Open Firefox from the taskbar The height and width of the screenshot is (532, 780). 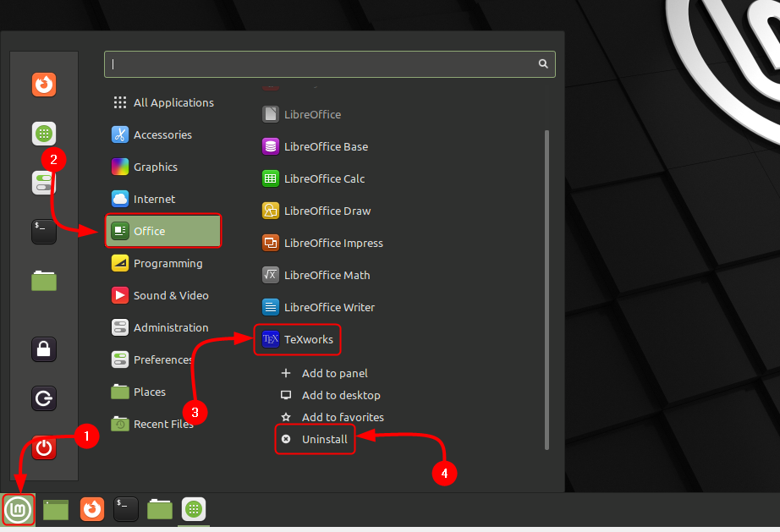[92, 509]
